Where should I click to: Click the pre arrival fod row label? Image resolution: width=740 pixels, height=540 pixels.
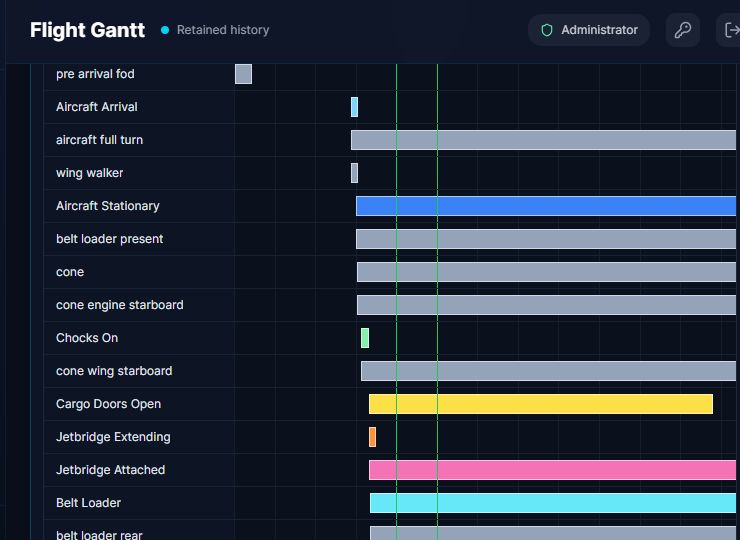pyautogui.click(x=95, y=74)
